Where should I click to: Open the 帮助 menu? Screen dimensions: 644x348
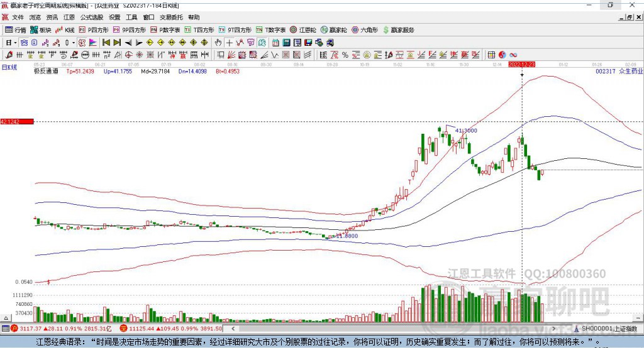tap(194, 17)
